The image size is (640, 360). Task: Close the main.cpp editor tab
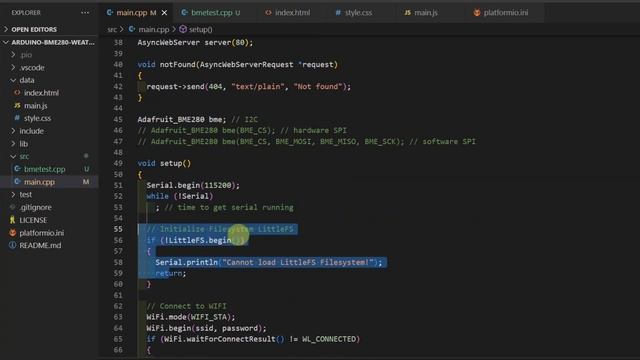pyautogui.click(x=164, y=13)
